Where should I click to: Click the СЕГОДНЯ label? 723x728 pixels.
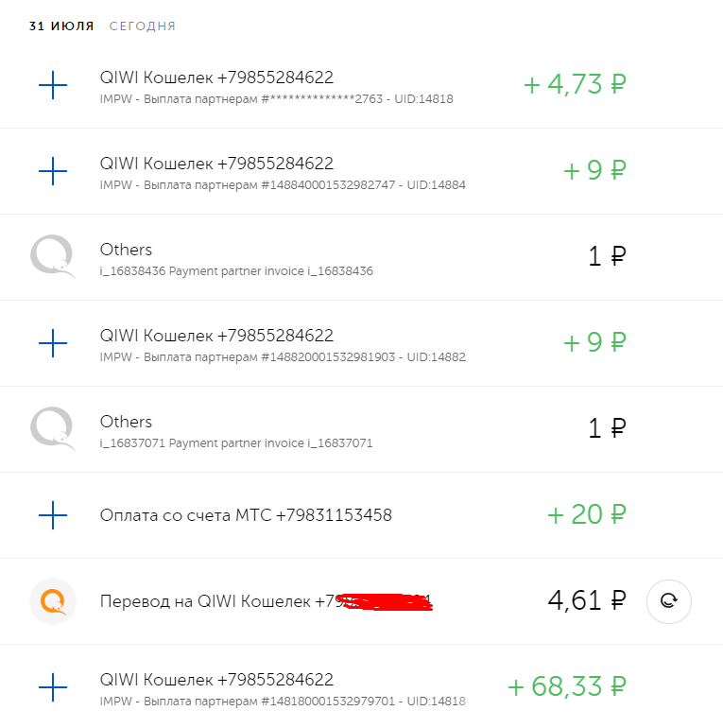143,26
